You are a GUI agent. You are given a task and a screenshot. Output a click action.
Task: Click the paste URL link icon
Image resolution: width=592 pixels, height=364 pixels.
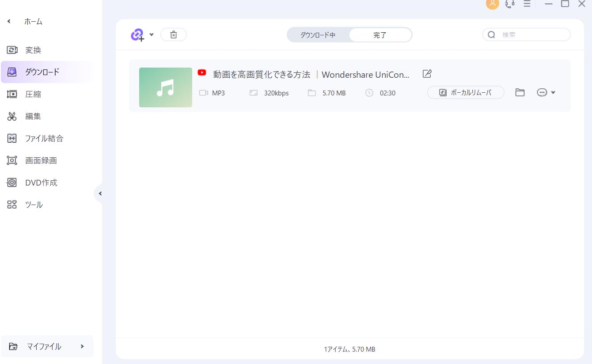[x=137, y=34]
